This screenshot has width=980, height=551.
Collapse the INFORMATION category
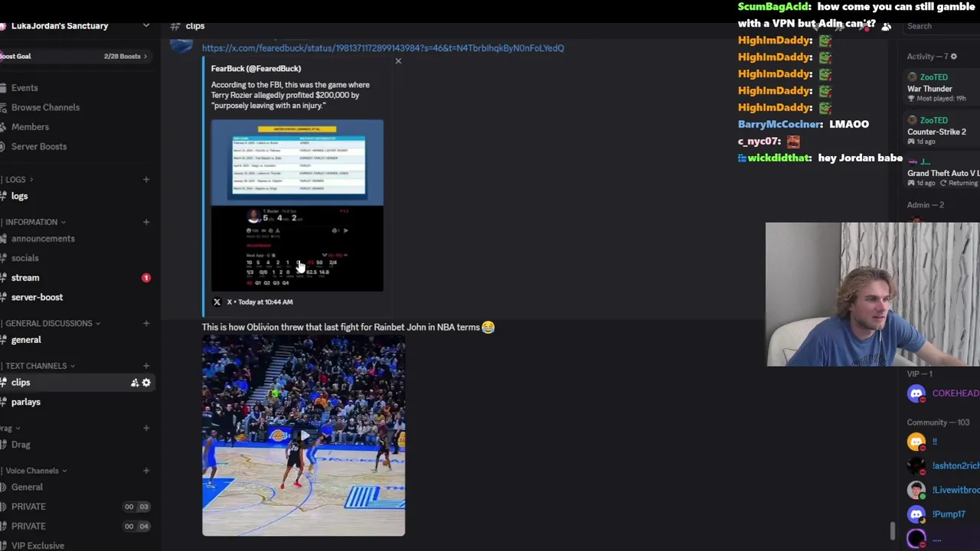coord(34,222)
